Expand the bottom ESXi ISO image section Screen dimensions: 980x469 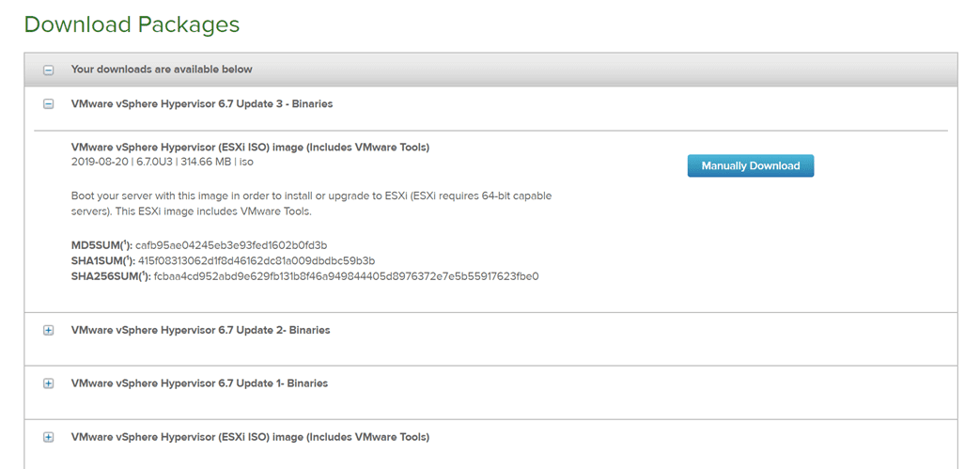pyautogui.click(x=48, y=437)
